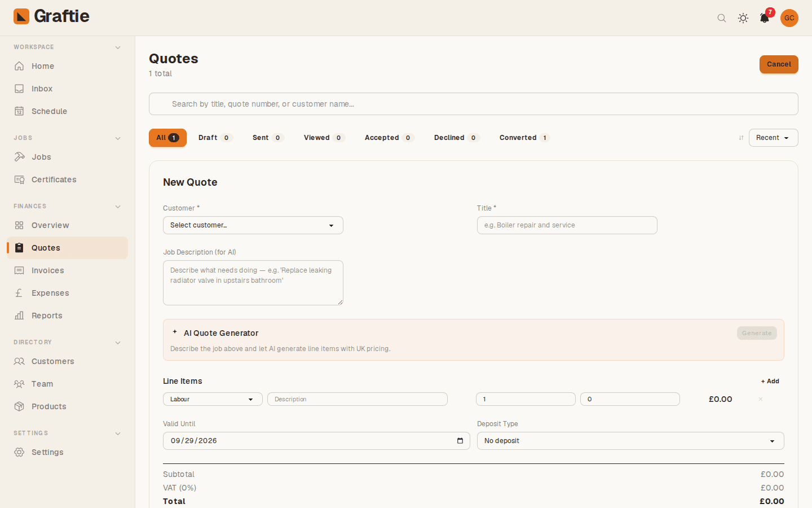Open the Valid Until calendar picker icon
This screenshot has width=812, height=508.
[460, 441]
